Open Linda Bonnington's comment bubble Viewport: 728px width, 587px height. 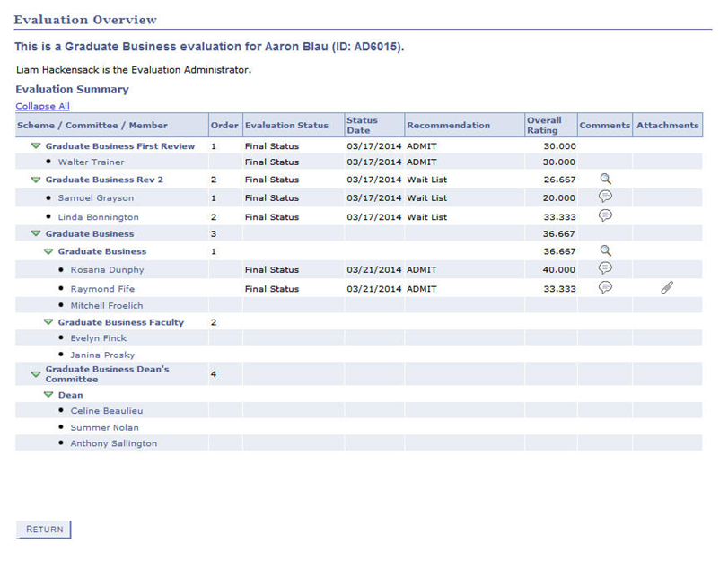tap(606, 215)
